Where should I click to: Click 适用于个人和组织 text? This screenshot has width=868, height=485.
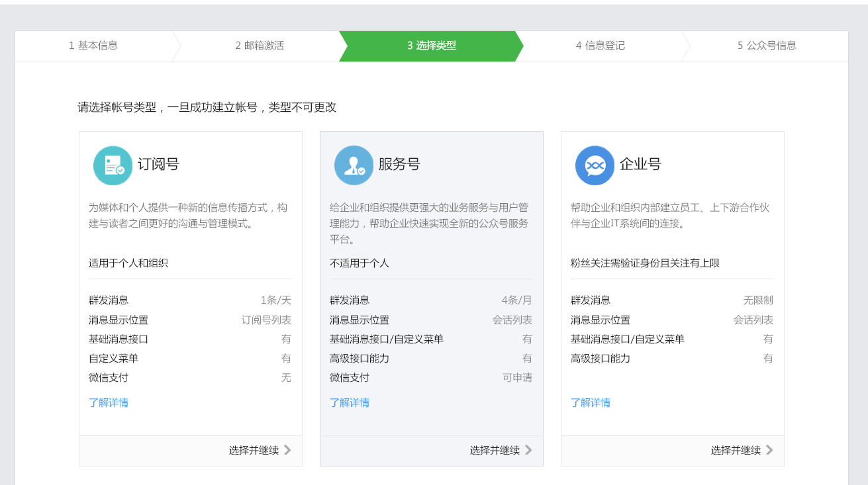coord(128,263)
